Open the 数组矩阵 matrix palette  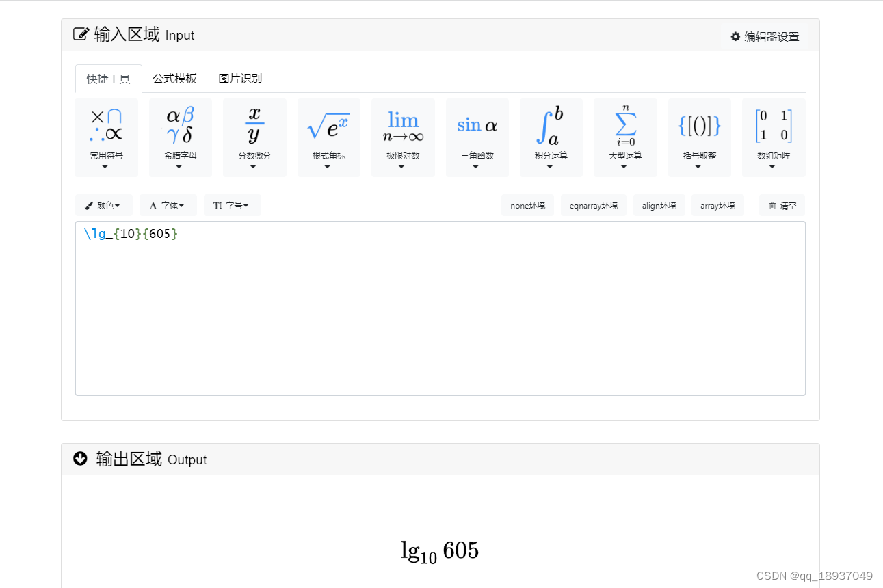(774, 137)
